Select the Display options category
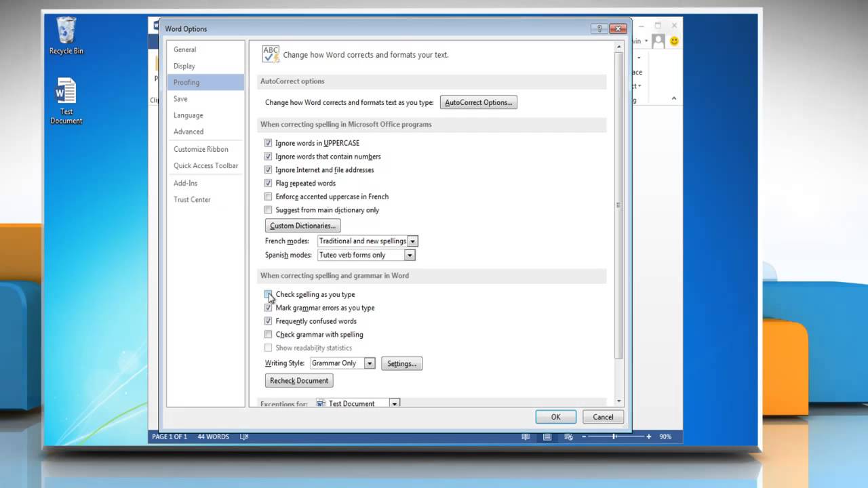868x488 pixels. (x=205, y=66)
